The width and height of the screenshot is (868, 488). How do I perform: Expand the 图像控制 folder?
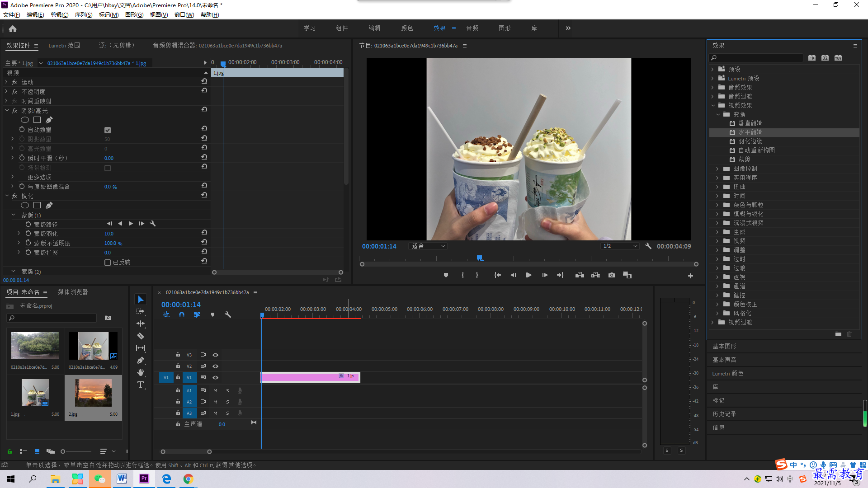(x=717, y=169)
